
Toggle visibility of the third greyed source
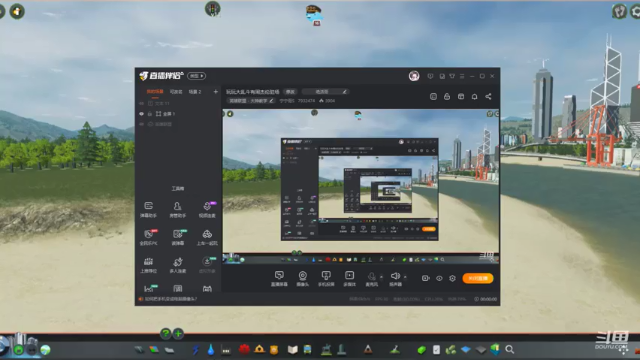[x=142, y=124]
